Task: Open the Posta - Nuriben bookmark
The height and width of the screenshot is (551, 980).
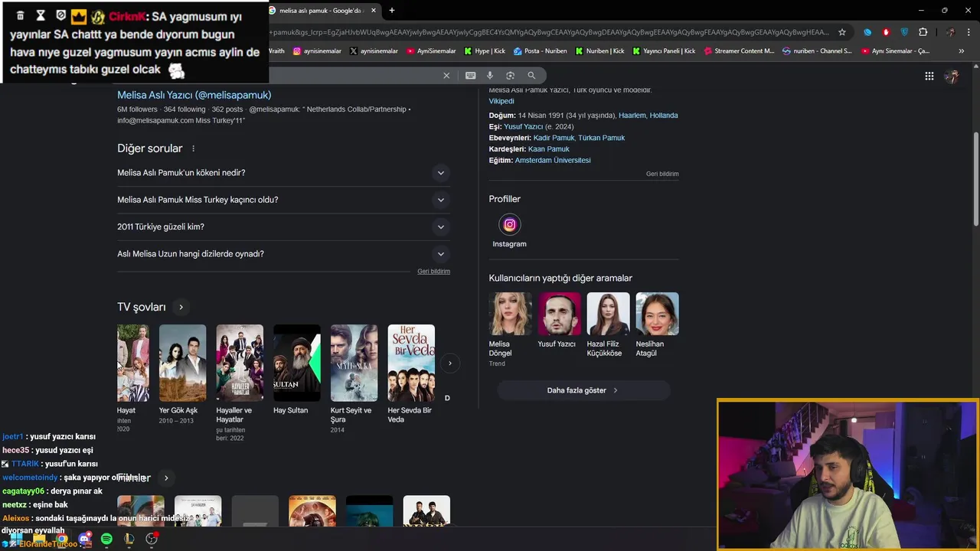Action: [541, 51]
